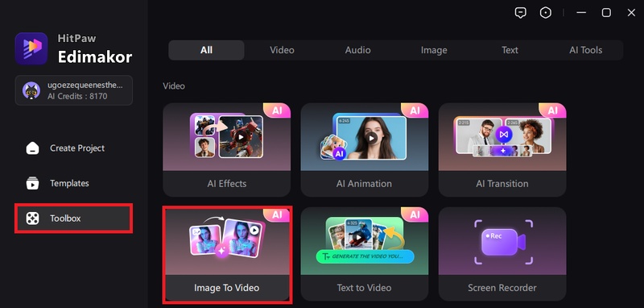Open the feedback message icon in title bar
The width and height of the screenshot is (644, 308).
click(520, 13)
